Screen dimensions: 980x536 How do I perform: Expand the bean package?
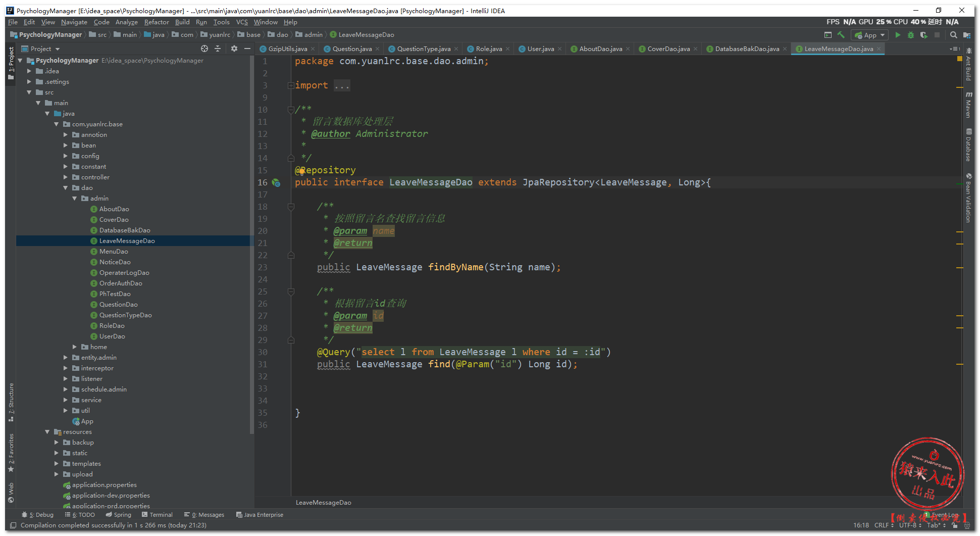pos(66,145)
